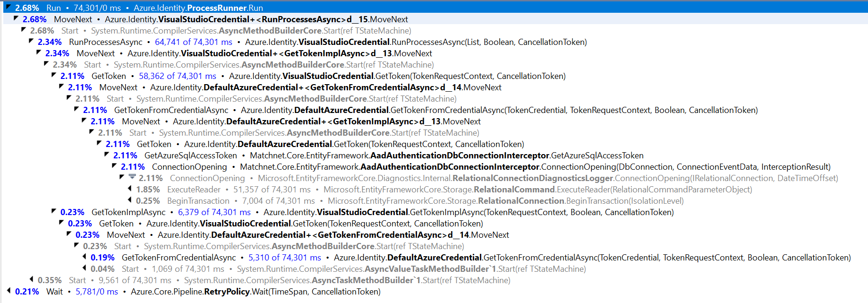Click the '0.19%' percentage label
The height and width of the screenshot is (303, 868).
(x=102, y=258)
